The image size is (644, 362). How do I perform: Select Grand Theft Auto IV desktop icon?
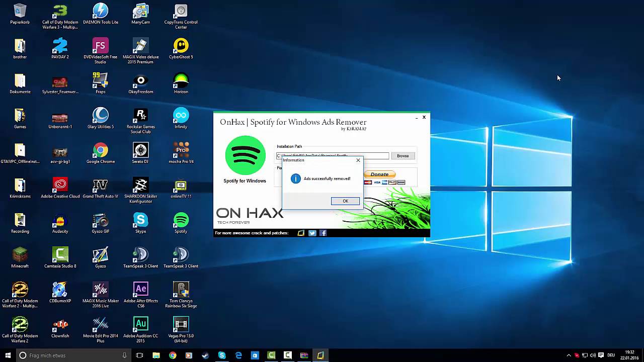click(101, 189)
